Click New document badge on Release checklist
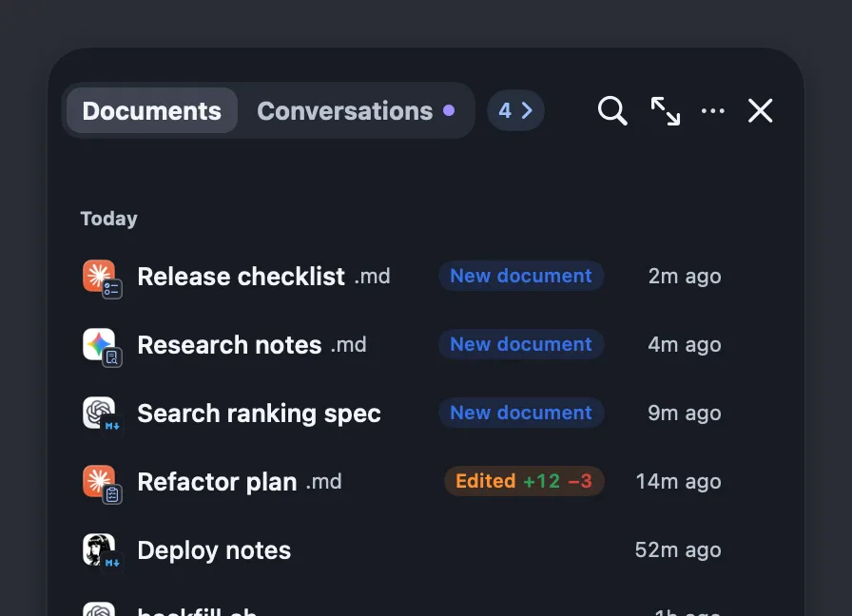The height and width of the screenshot is (616, 852). click(x=521, y=276)
